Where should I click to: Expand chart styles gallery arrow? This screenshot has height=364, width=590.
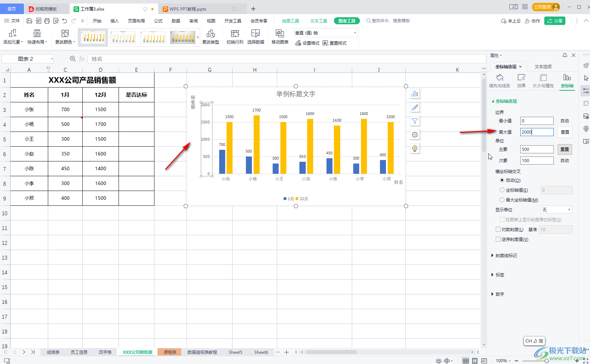[198, 37]
